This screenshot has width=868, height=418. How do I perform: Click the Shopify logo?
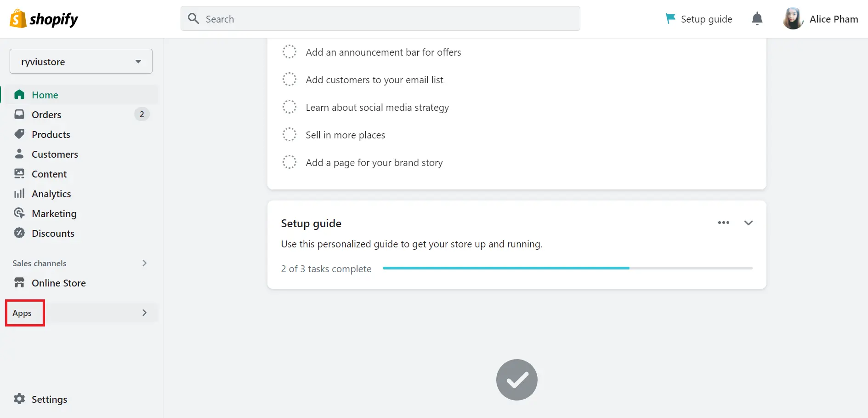tap(44, 18)
